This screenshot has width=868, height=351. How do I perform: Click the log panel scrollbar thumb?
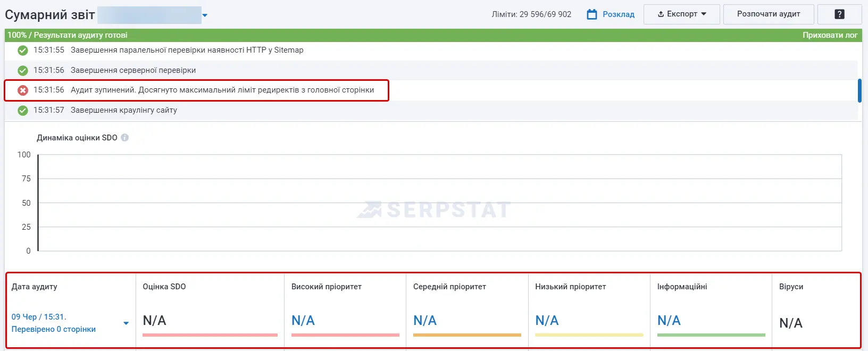pos(859,90)
